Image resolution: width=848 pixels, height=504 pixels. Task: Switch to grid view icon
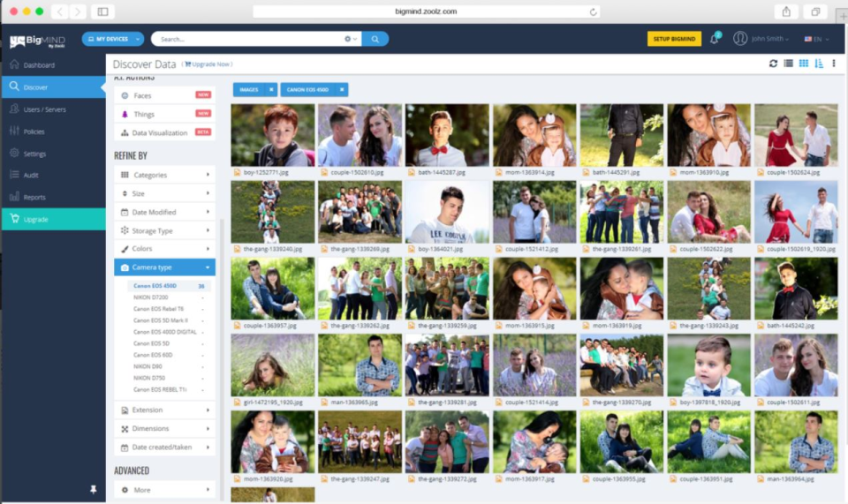pyautogui.click(x=804, y=64)
